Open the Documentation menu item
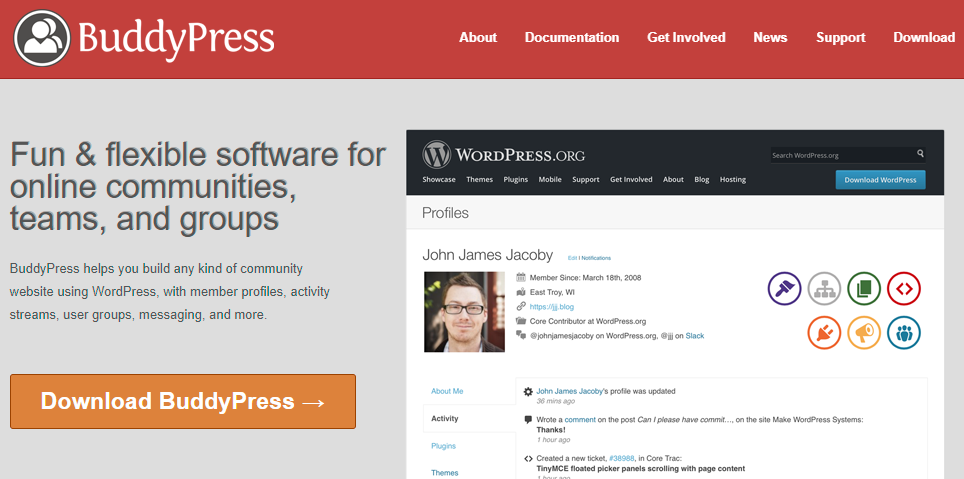This screenshot has width=964, height=479. tap(572, 38)
